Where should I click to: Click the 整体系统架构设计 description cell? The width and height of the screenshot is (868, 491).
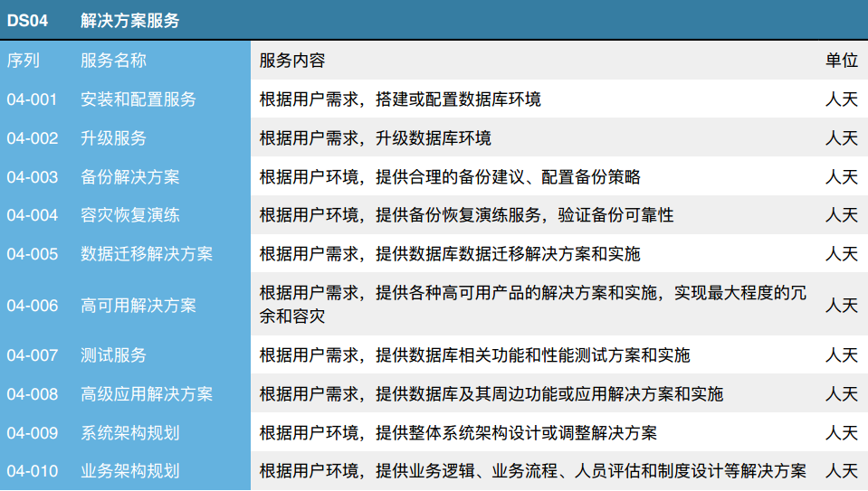pyautogui.click(x=458, y=433)
